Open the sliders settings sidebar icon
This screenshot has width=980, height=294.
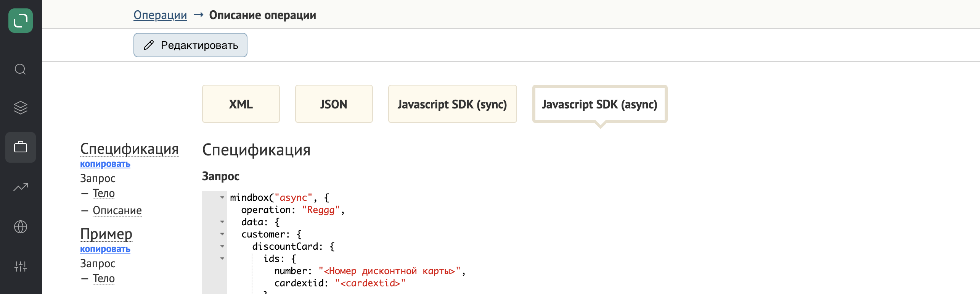coord(21,267)
